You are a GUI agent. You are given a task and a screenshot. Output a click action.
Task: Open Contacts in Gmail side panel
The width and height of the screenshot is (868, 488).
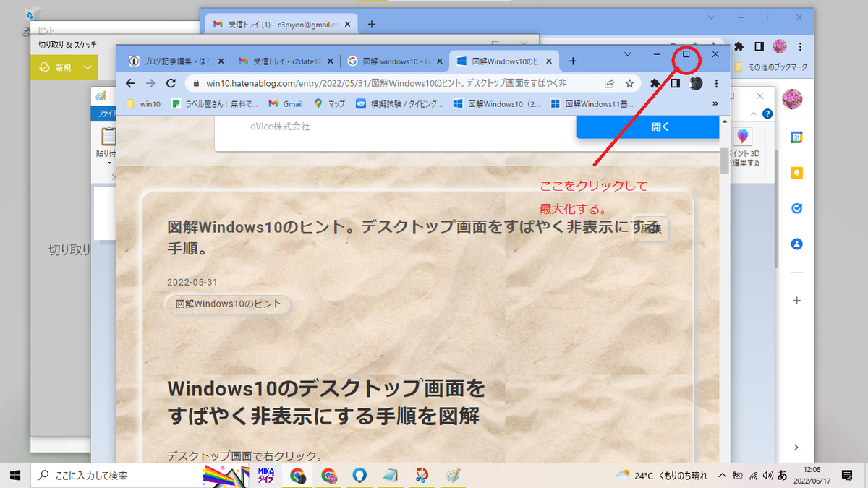796,244
